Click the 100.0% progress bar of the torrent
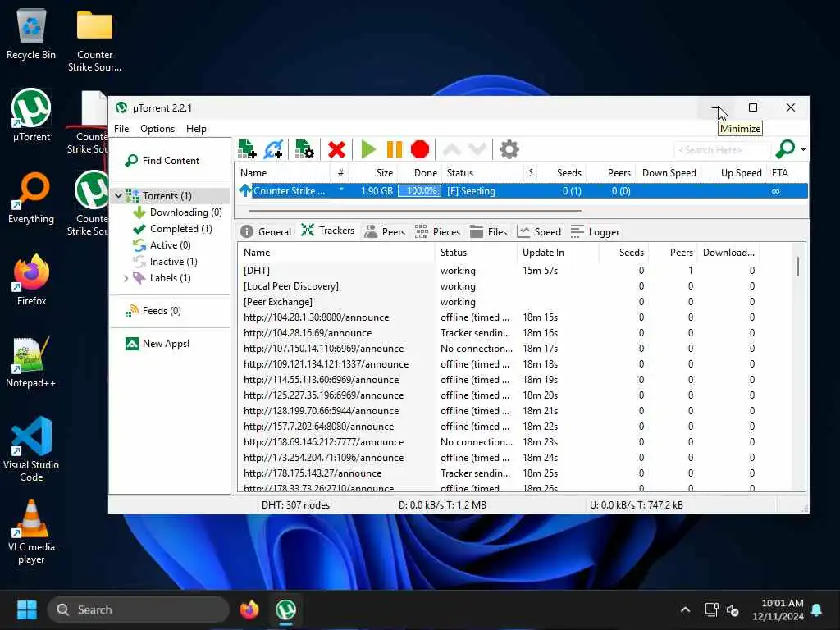Screen dimensions: 840x630 coord(419,190)
